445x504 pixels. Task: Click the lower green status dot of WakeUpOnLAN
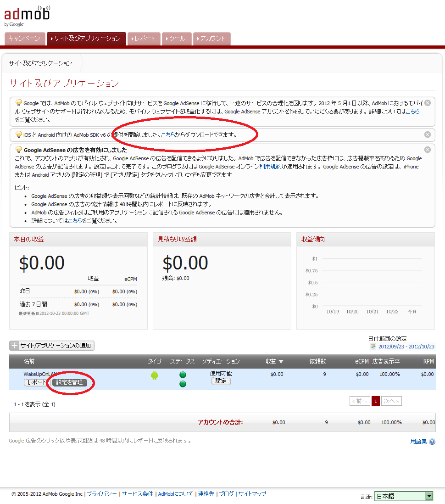[x=183, y=384]
